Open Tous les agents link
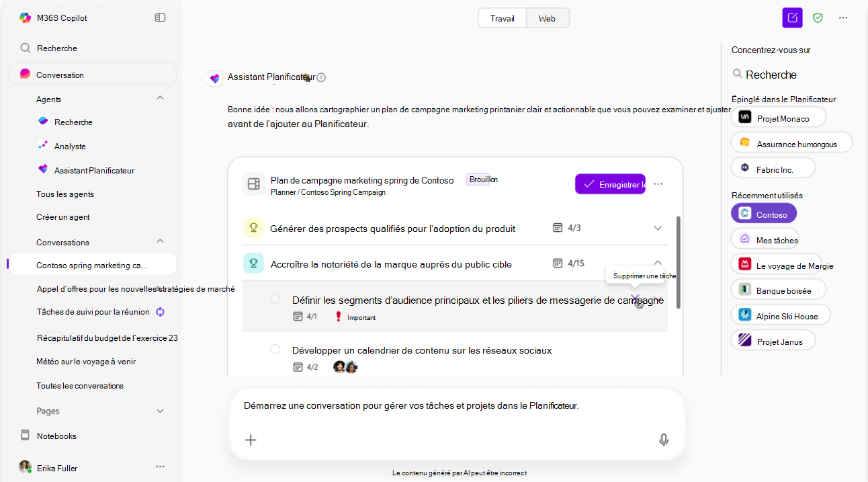This screenshot has height=482, width=868. (x=65, y=194)
